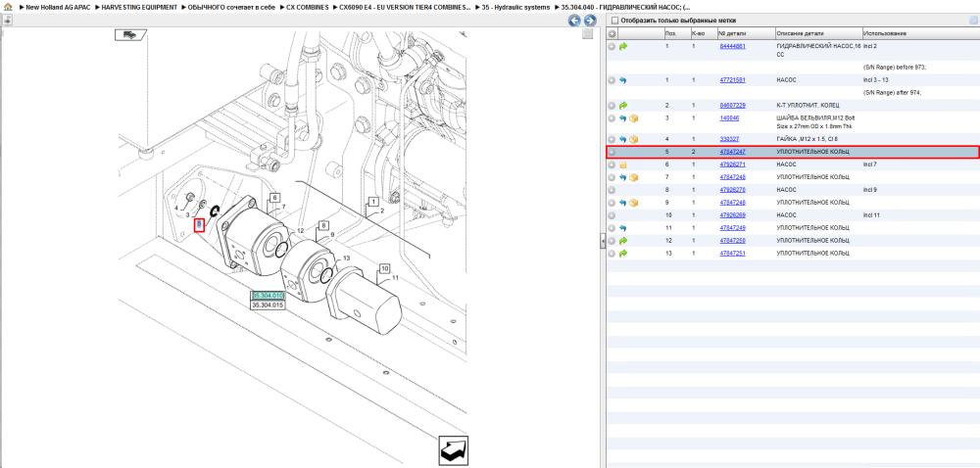
Task: Click the round grey button for part 47926269
Action: [x=612, y=215]
